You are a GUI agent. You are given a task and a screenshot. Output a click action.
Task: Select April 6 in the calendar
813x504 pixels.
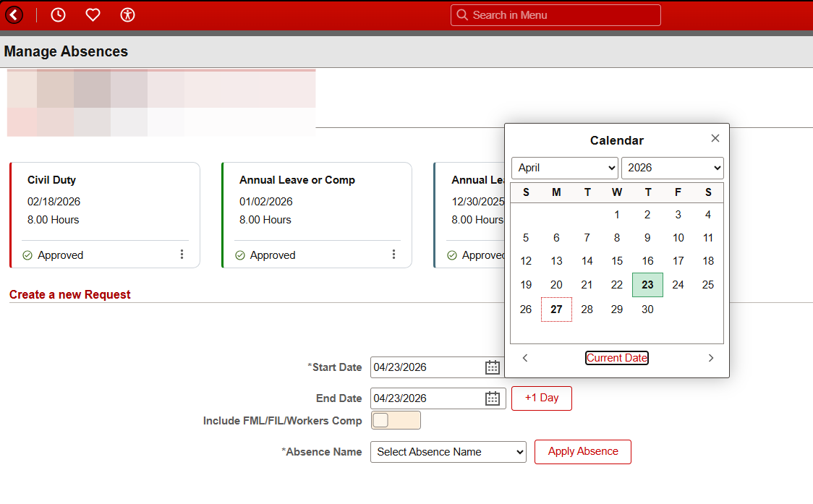tap(556, 238)
